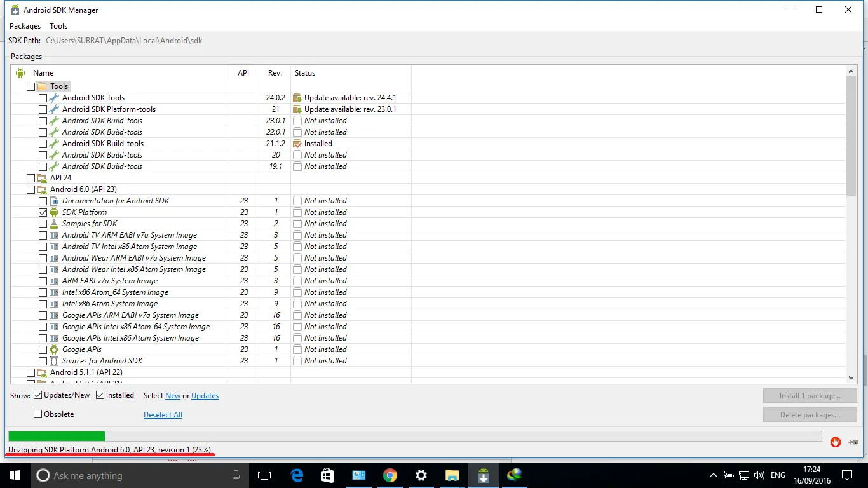Click the Unzipping SDK Platform status text

click(x=109, y=450)
